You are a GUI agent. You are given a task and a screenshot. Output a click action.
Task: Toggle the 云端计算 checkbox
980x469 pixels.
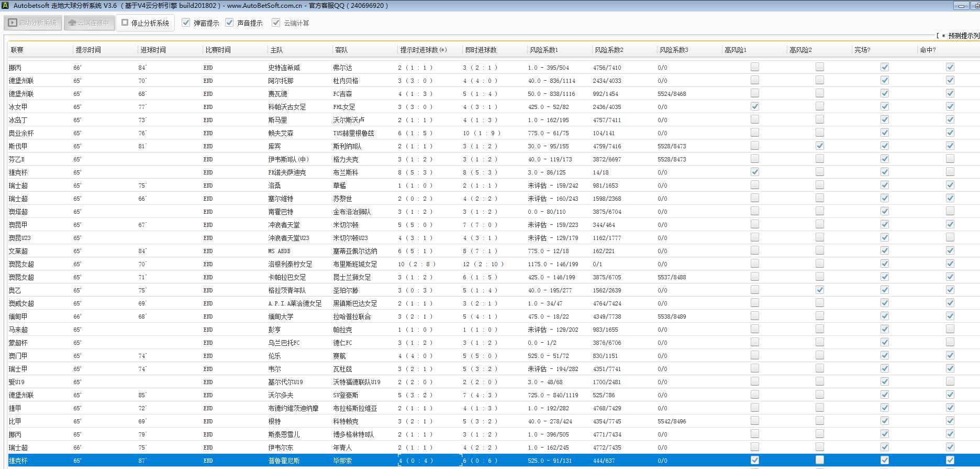[x=276, y=23]
